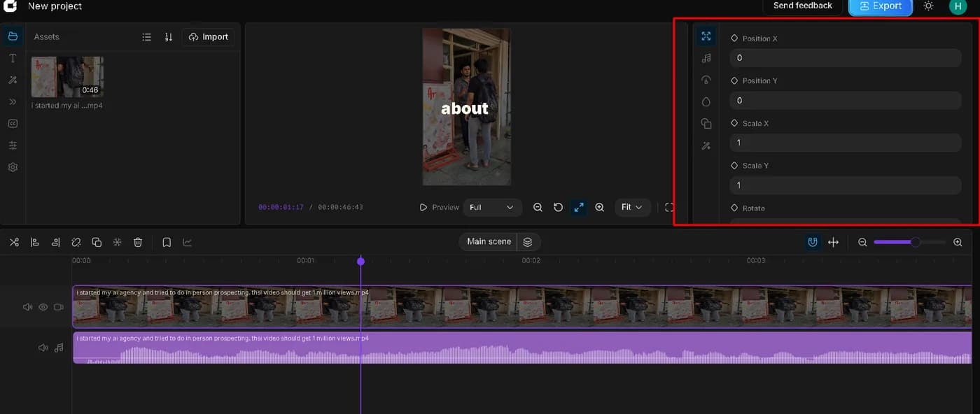This screenshot has height=414, width=980.
Task: Open the magic wand effects sidebar tab
Action: coord(13,80)
